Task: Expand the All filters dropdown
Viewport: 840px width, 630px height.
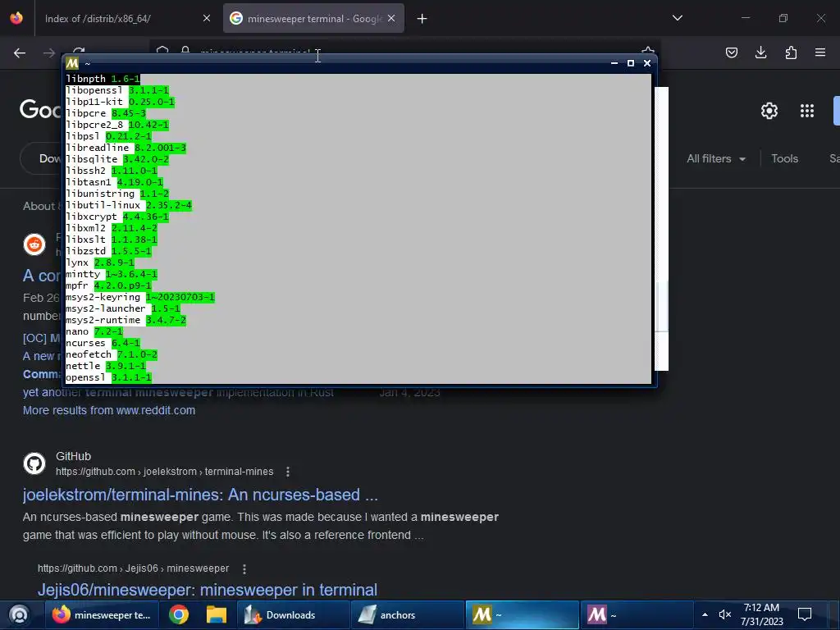Action: pos(716,158)
